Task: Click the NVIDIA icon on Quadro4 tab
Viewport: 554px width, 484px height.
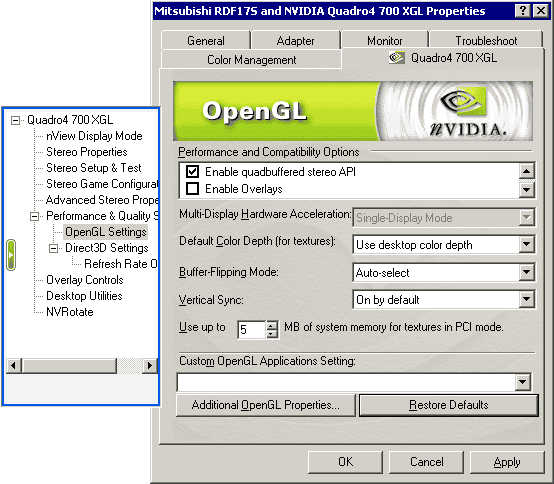Action: (397, 57)
